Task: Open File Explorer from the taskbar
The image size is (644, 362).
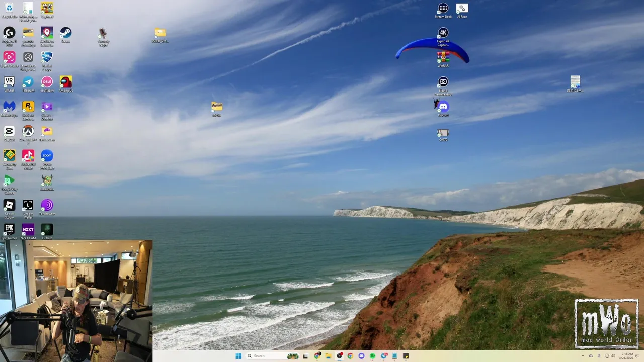Action: 328,356
